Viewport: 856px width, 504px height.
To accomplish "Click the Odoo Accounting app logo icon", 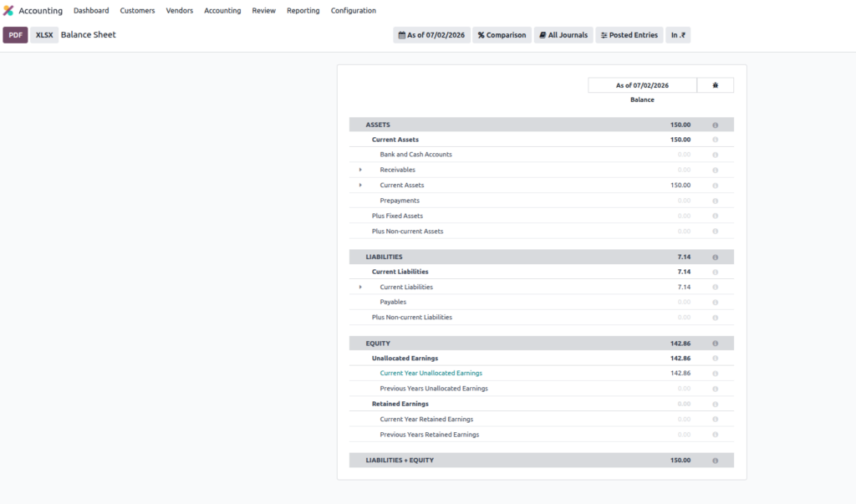I will (8, 10).
